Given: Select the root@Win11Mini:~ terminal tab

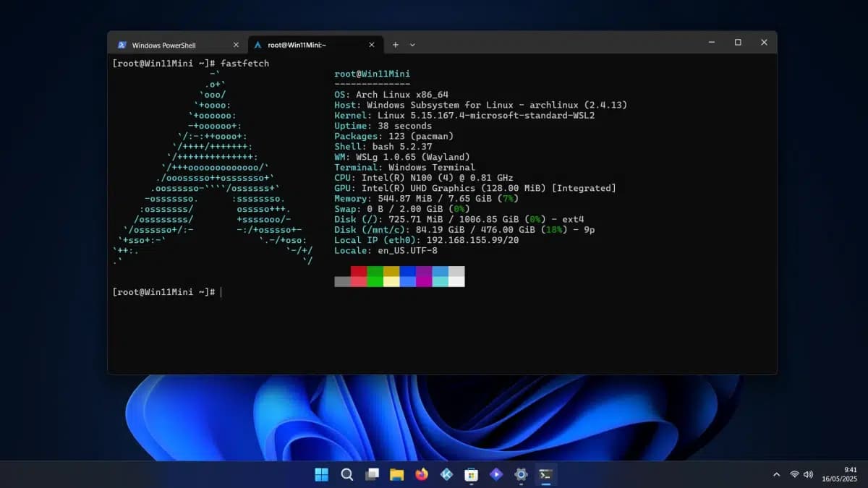Looking at the screenshot, I should click(315, 45).
